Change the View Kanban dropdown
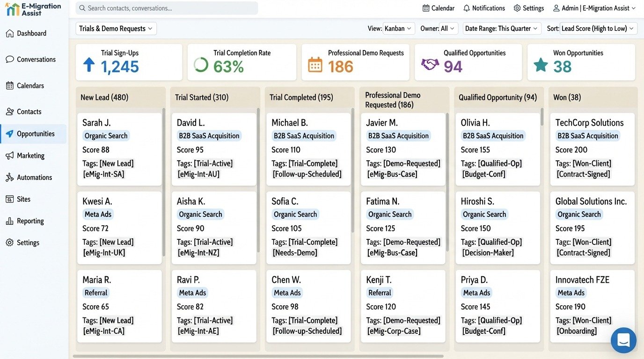This screenshot has width=644, height=359. click(399, 29)
